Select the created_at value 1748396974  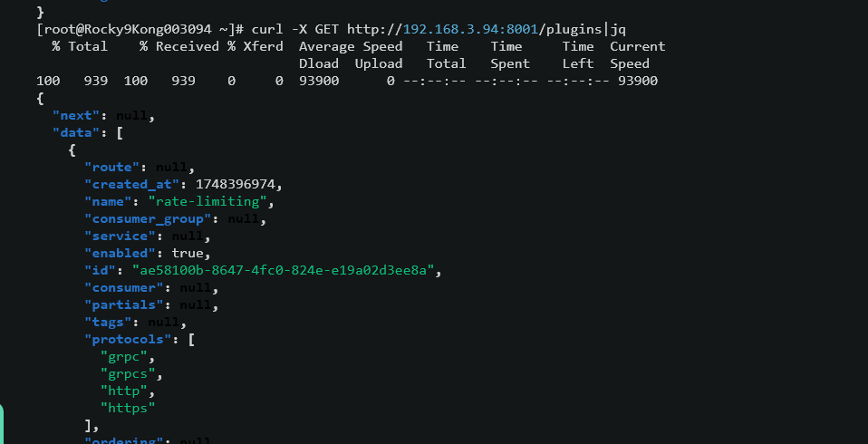(236, 184)
